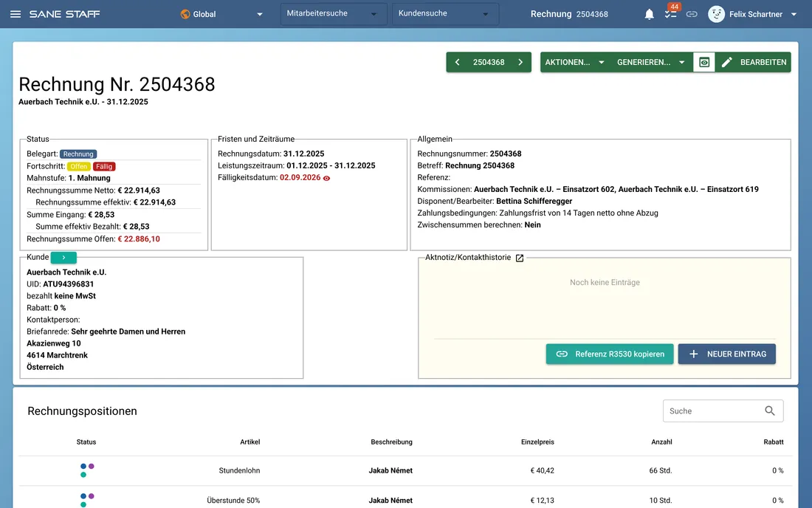Click the SANE STAFF logo
This screenshot has width=812, height=508.
65,14
